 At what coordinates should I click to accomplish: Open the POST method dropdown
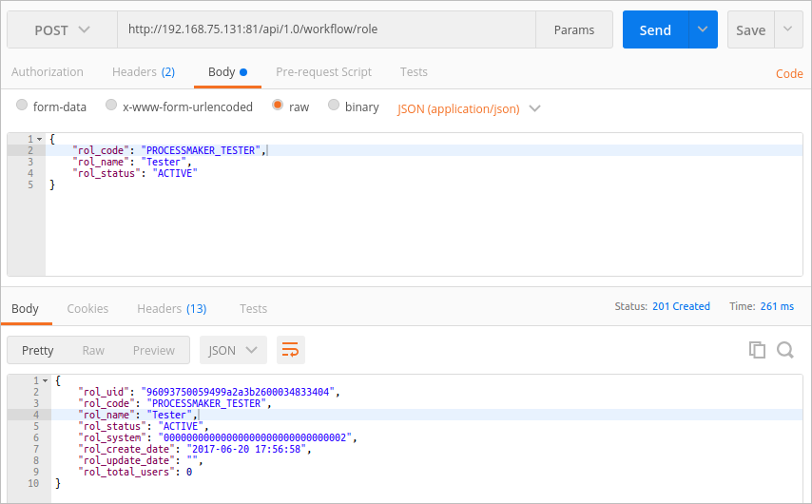[x=62, y=30]
